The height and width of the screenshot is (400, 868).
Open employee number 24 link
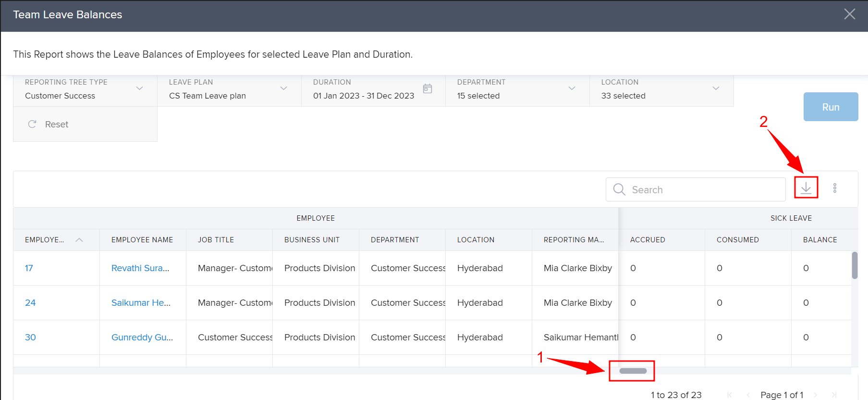click(30, 303)
